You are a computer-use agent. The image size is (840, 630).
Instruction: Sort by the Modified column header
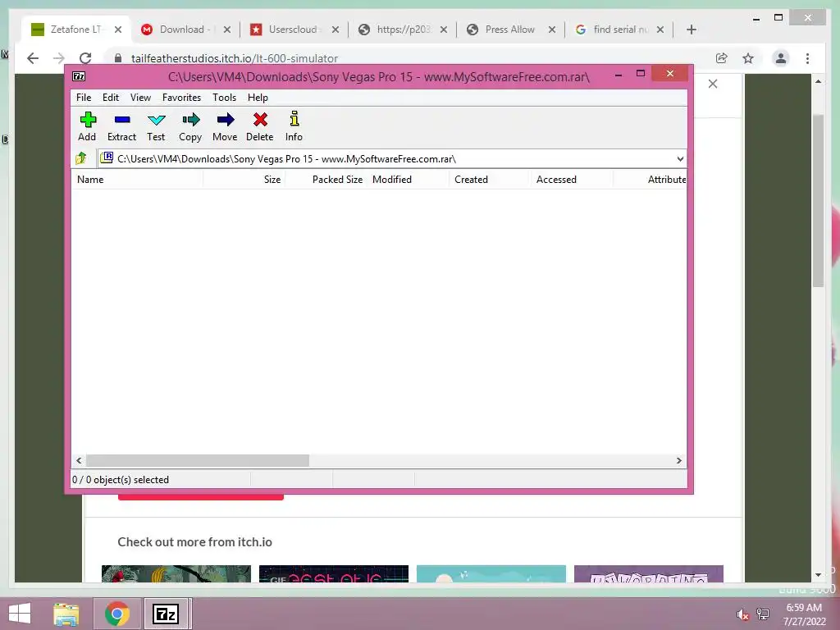(409, 180)
